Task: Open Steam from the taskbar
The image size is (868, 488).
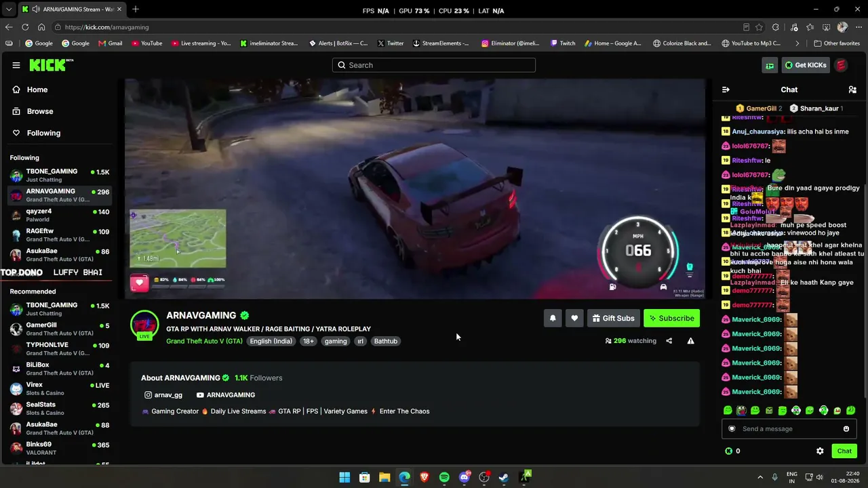Action: coord(504,477)
